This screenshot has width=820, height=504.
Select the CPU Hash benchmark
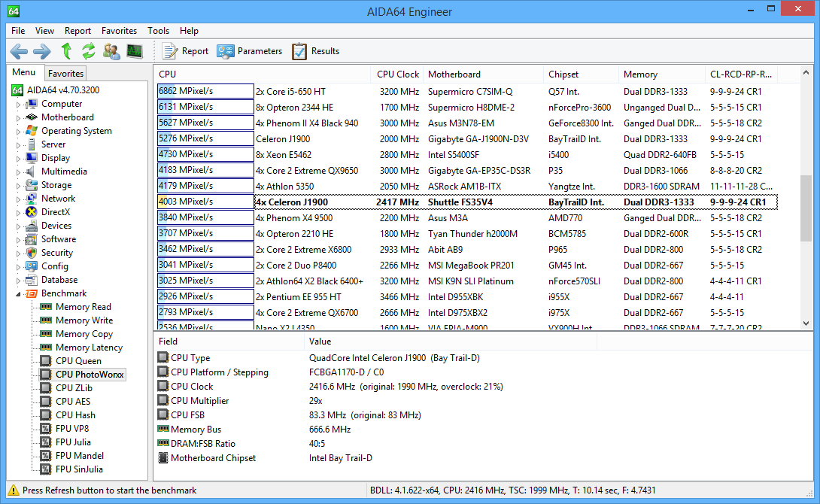pyautogui.click(x=75, y=415)
